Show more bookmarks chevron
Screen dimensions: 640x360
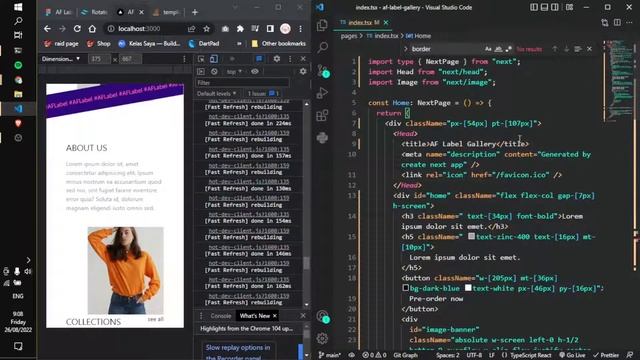pos(239,43)
